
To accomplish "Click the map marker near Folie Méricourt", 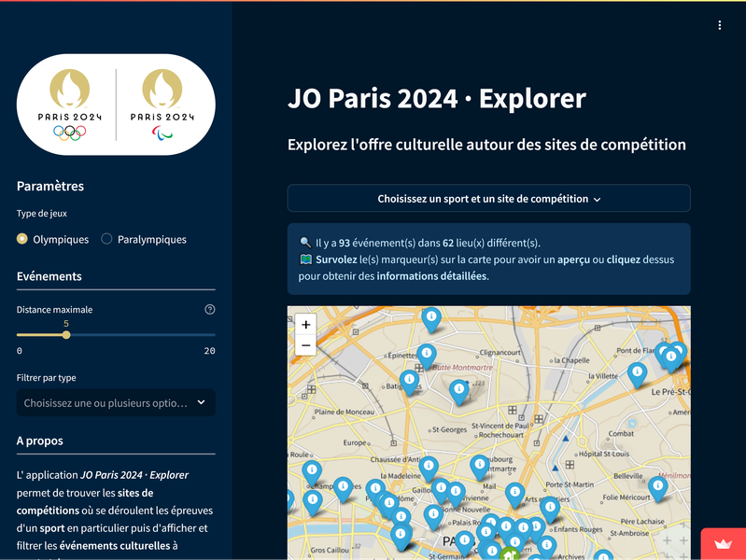I will (x=658, y=487).
